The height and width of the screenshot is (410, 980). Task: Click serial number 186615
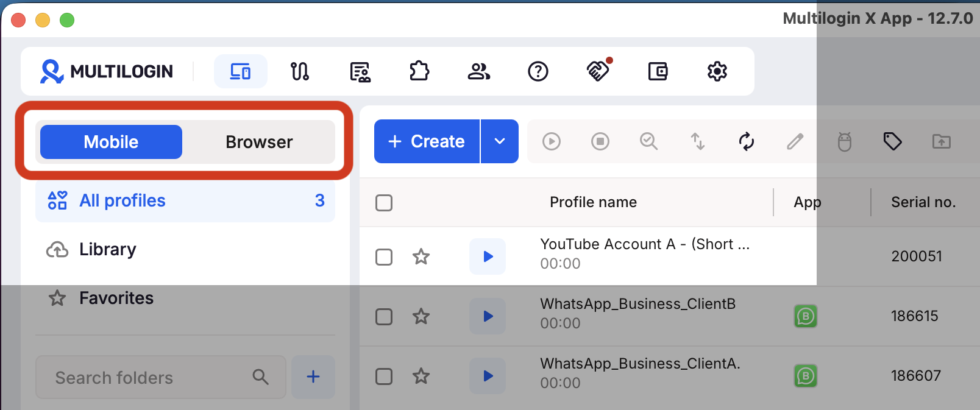click(915, 316)
